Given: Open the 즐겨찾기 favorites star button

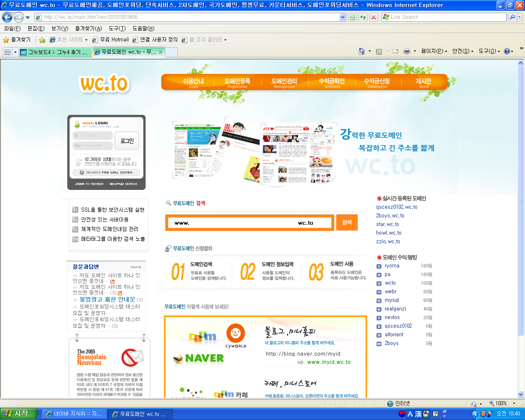Looking at the screenshot, I should [17, 40].
